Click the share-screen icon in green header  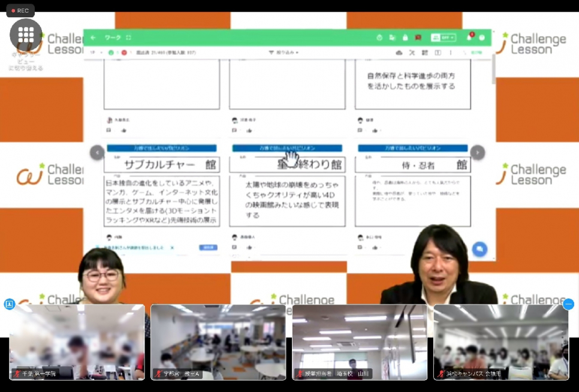click(392, 38)
